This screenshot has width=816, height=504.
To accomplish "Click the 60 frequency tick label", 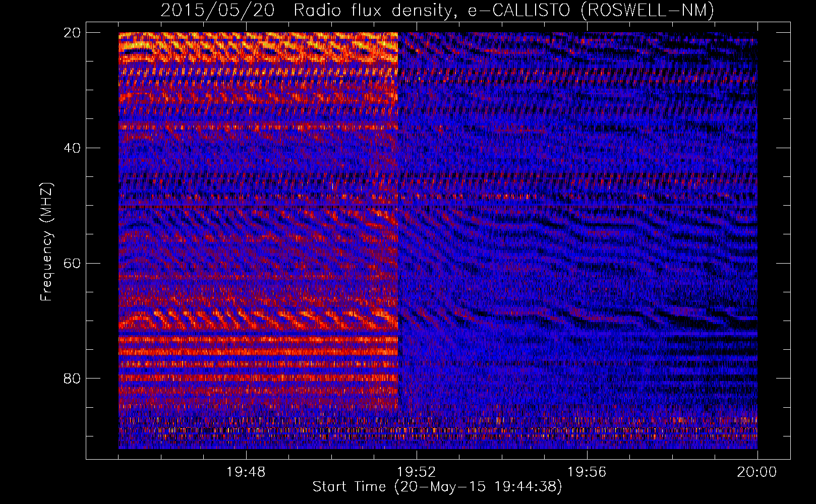I will (x=72, y=263).
